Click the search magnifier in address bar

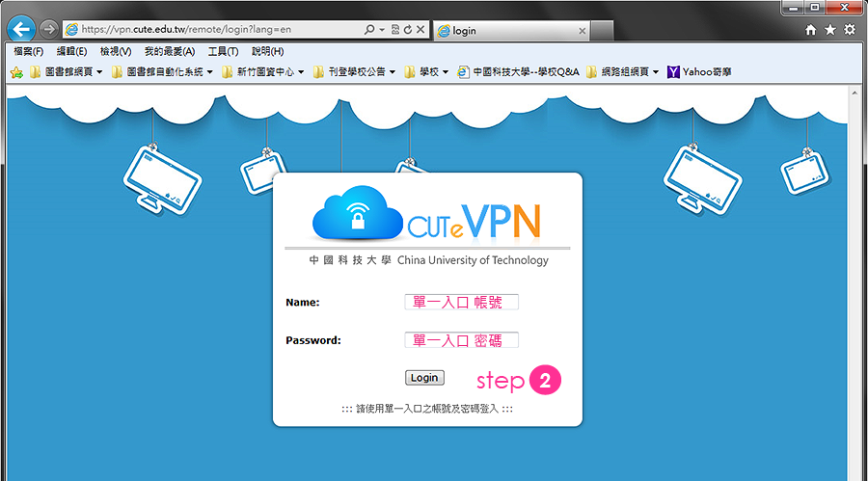pyautogui.click(x=368, y=29)
